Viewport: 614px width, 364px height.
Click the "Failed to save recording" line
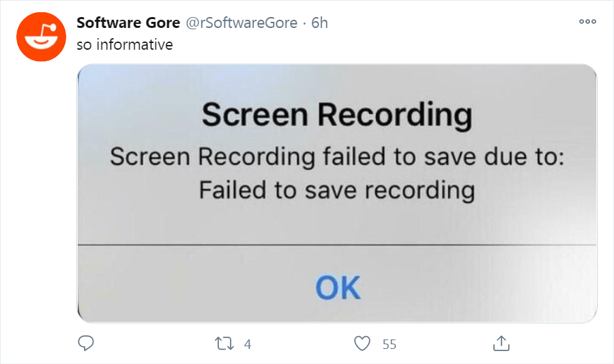(x=337, y=189)
